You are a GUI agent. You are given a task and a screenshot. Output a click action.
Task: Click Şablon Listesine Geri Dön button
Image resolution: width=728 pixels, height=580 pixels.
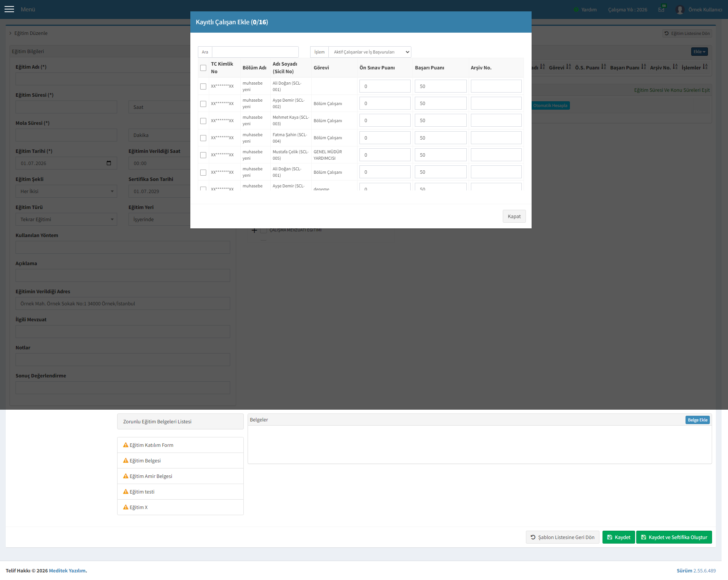click(x=562, y=537)
